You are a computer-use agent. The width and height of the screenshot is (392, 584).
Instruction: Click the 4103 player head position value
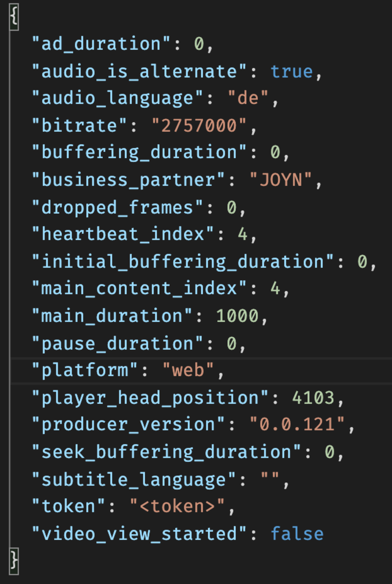tap(313, 398)
